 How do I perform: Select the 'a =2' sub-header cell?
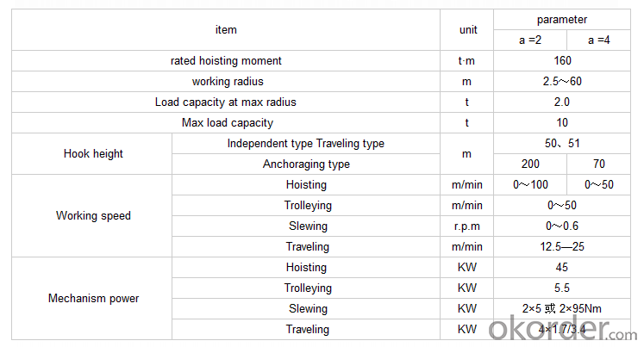pyautogui.click(x=530, y=40)
